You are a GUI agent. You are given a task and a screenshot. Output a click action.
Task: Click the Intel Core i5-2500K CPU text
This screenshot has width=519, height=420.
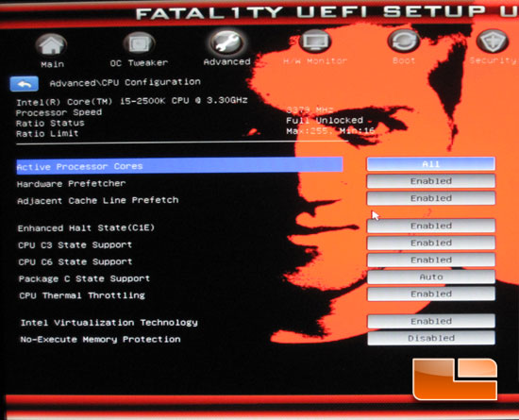tap(132, 101)
